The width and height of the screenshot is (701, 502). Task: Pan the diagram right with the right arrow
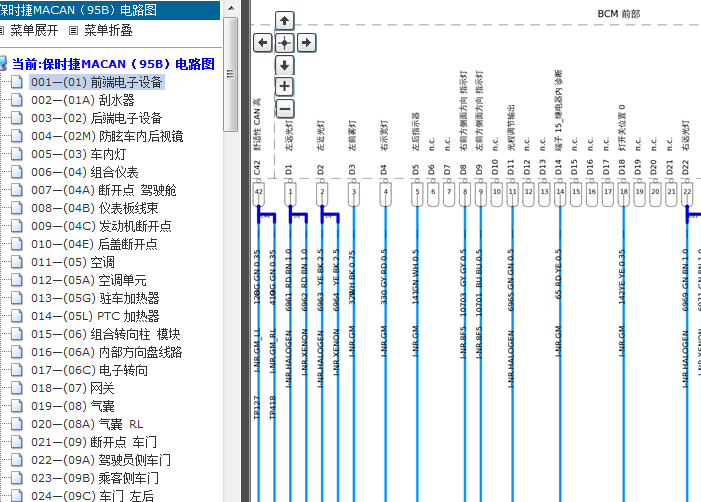click(307, 43)
